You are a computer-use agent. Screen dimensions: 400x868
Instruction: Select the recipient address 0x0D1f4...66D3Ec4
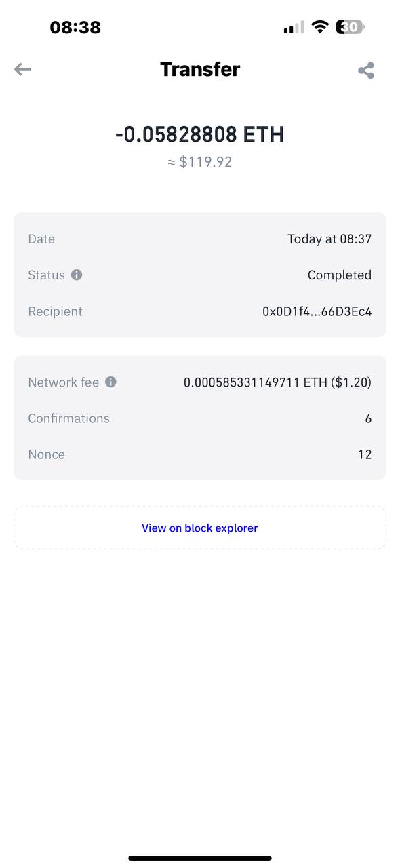[x=317, y=311]
